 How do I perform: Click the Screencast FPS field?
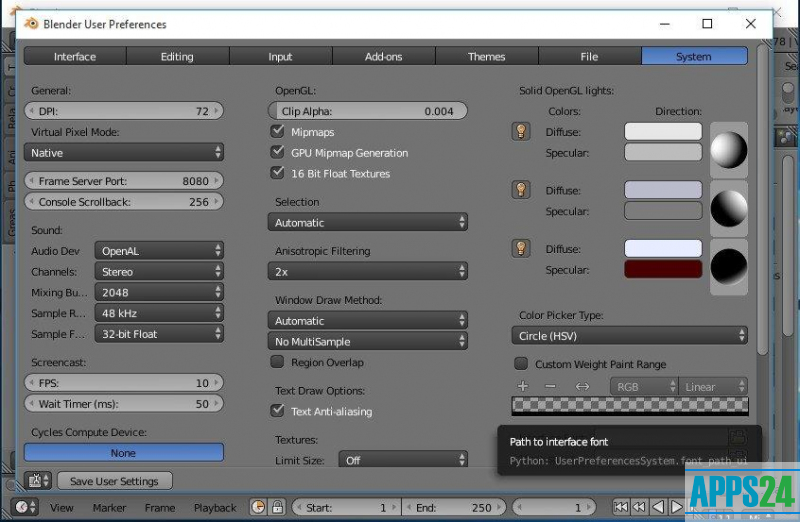(124, 383)
